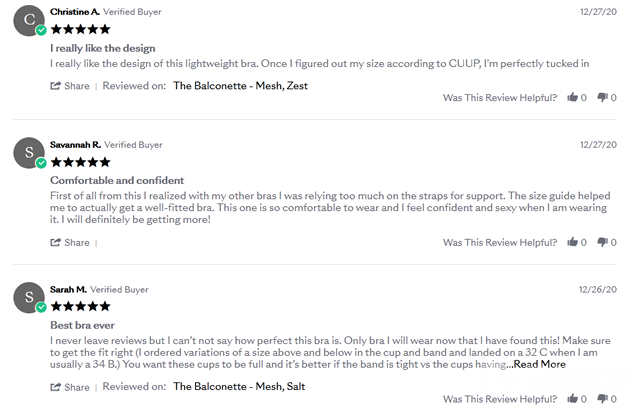Viewport: 640px width, 411px height.
Task: Open The Balconette - Mesh, Salt product link
Action: 238,386
